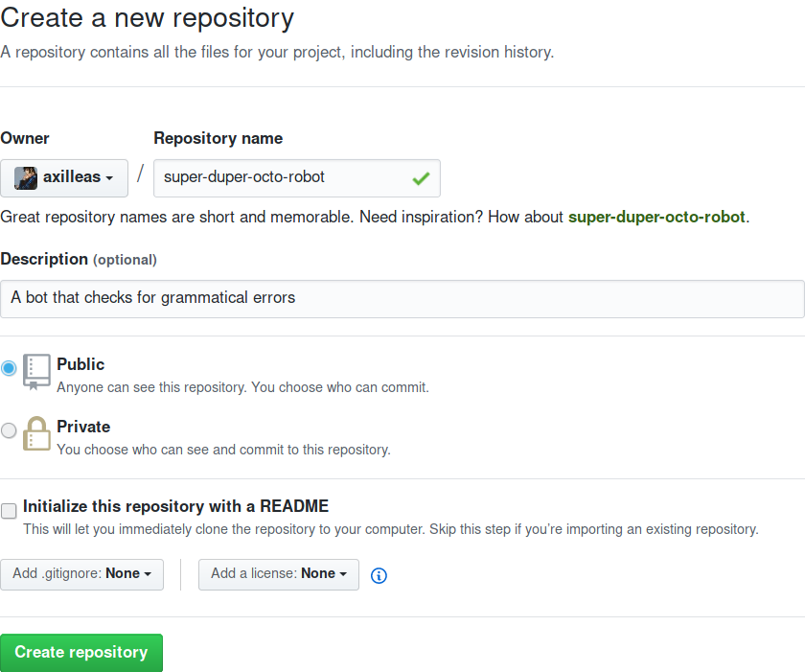The width and height of the screenshot is (805, 672).
Task: Click the bold Public label text
Action: tap(80, 364)
